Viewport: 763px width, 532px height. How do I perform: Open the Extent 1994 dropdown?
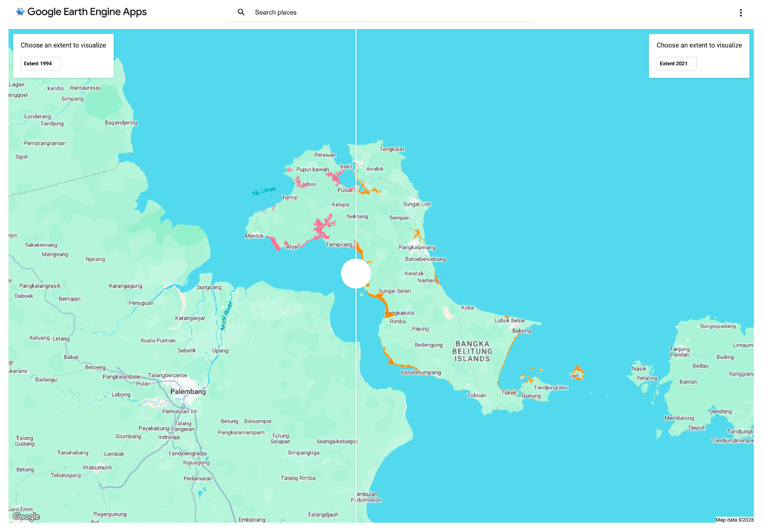[41, 63]
